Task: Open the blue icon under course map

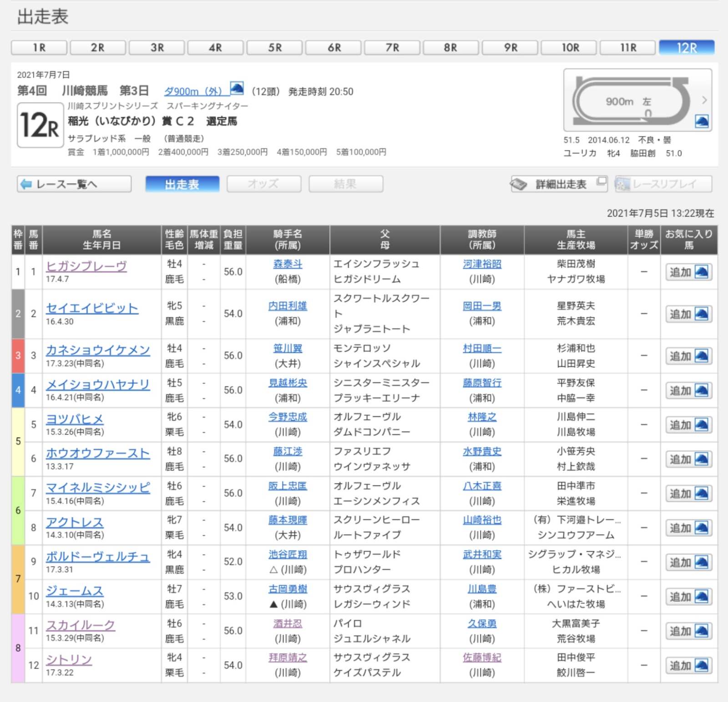Action: click(702, 122)
